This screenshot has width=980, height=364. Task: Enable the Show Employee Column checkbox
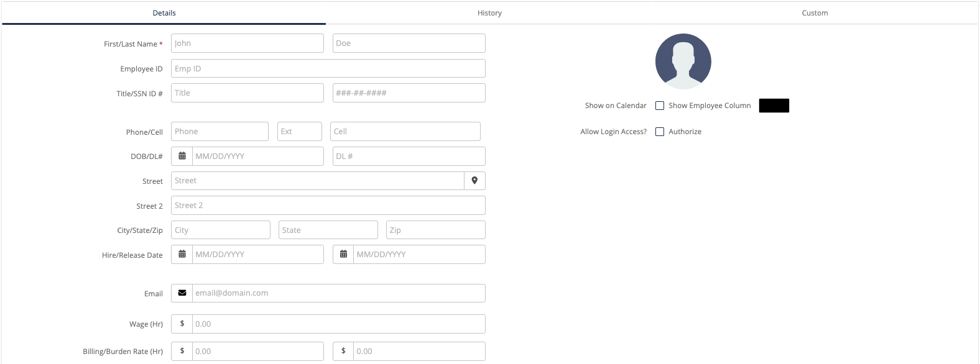coord(660,106)
